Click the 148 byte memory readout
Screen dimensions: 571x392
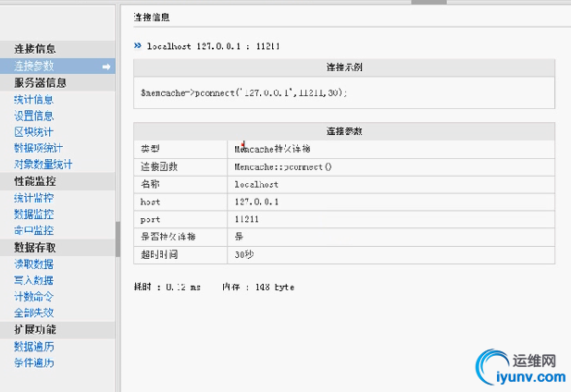(x=275, y=288)
